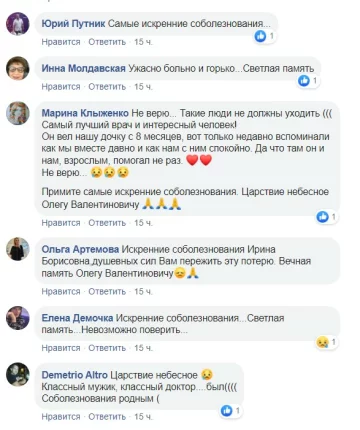The width and height of the screenshot is (360, 430).
Task: Open Demetrio Altro's profile avatar
Action: point(18,375)
